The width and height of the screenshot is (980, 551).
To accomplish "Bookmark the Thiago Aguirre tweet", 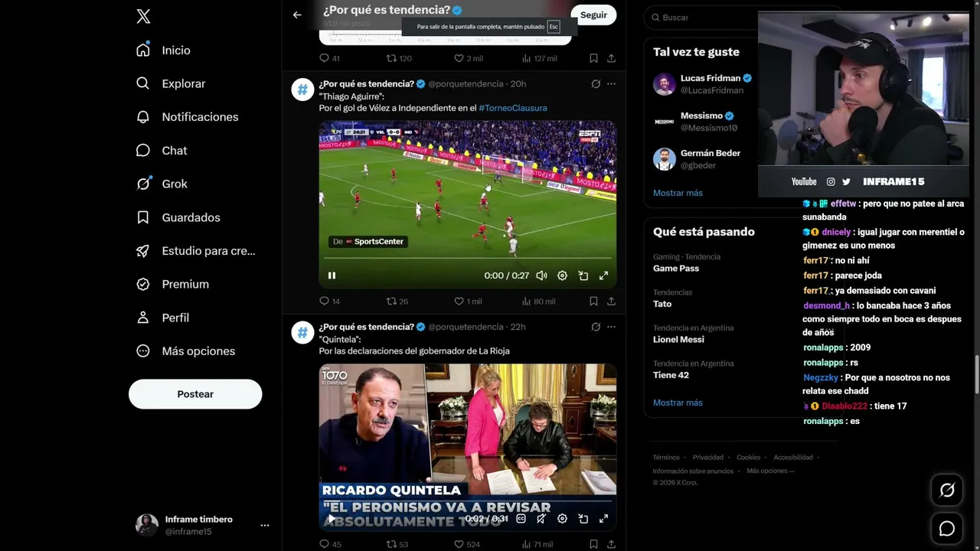I will click(593, 302).
